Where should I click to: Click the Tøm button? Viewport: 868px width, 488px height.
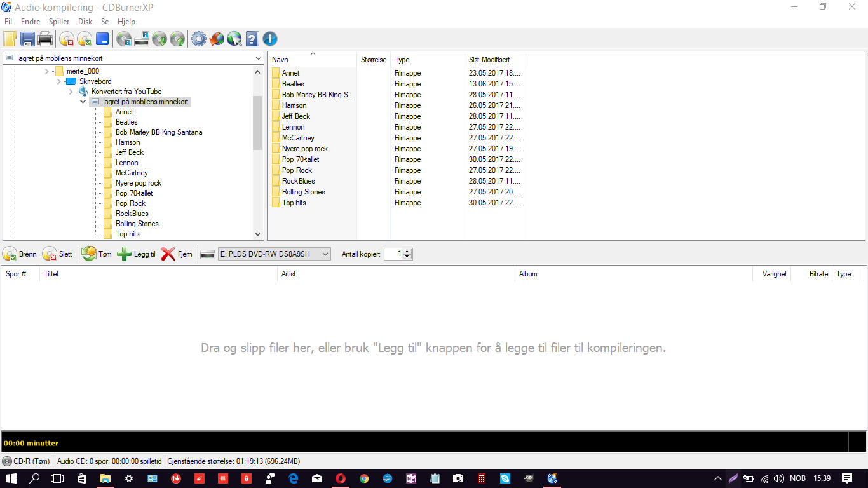point(97,254)
